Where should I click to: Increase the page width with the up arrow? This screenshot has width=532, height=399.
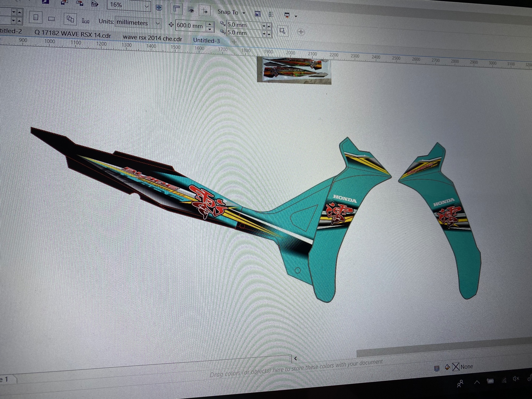point(20,12)
